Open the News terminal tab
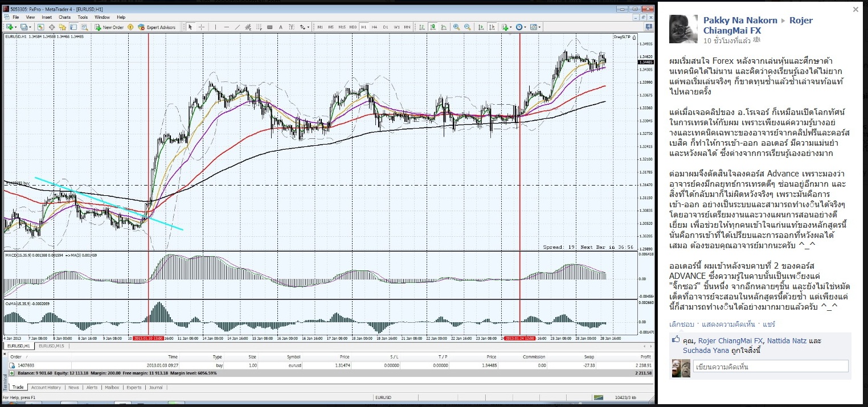Viewport: 868px width, 407px height. 73,388
